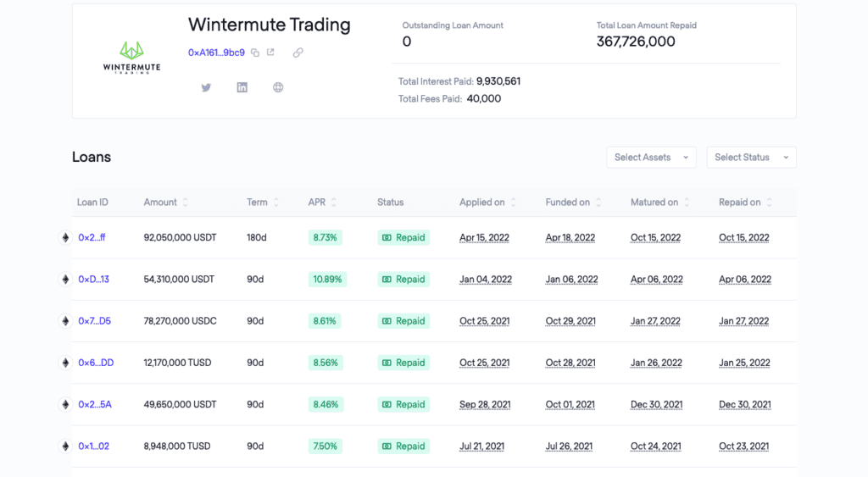Viewport: 868px width, 477px height.
Task: Open loan 0x1...02 details
Action: tap(93, 446)
